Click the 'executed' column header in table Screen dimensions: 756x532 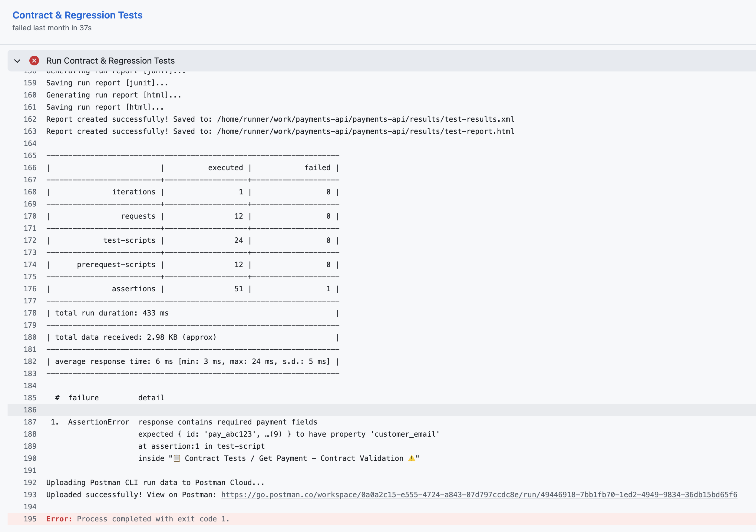click(x=226, y=167)
